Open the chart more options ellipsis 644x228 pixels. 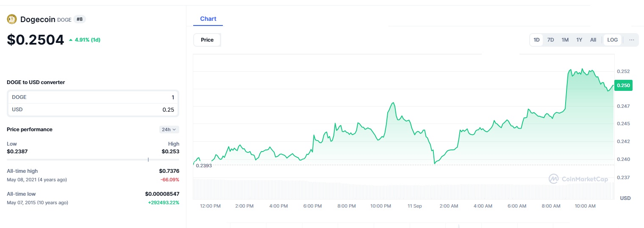click(631, 40)
